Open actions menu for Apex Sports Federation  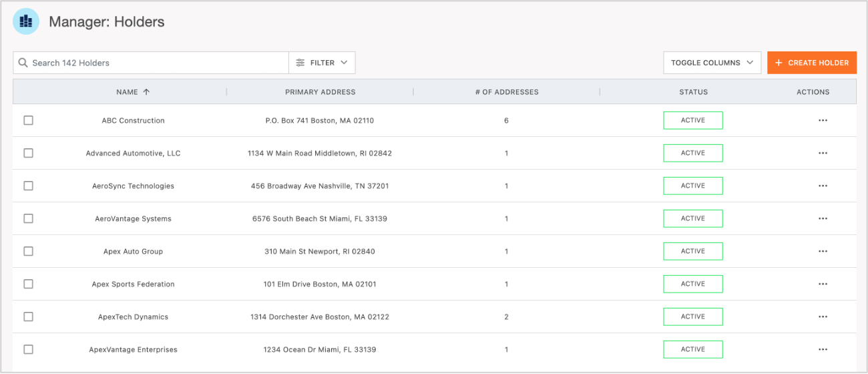coord(823,284)
